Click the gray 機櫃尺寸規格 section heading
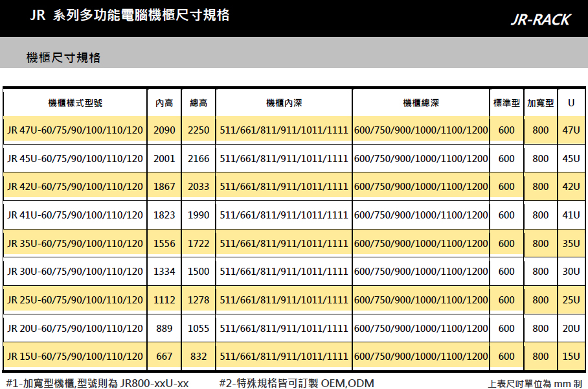 63,58
